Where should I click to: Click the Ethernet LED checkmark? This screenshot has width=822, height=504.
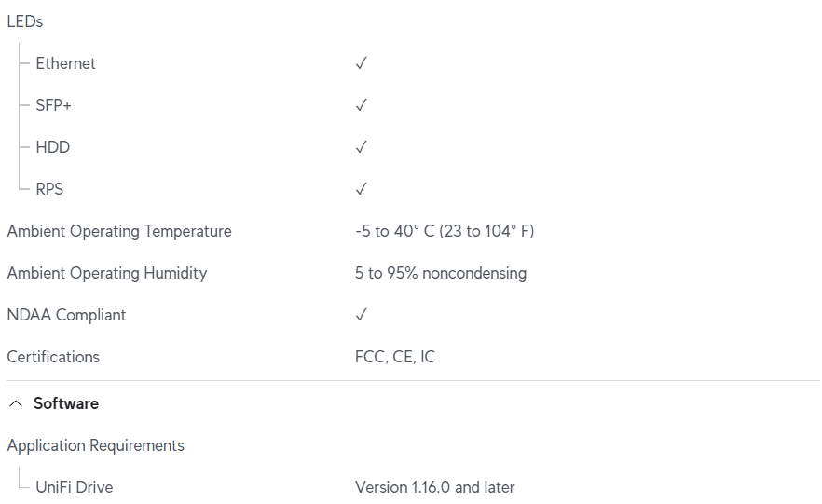(x=362, y=63)
